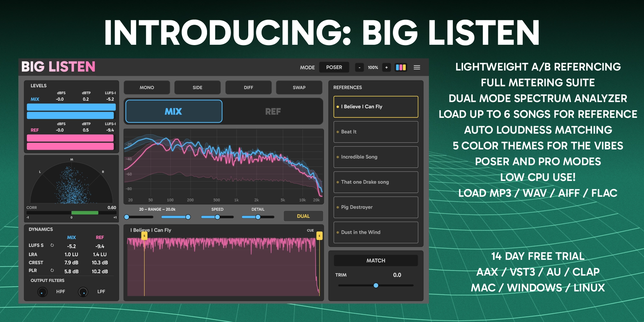Click the HPF output filter knob
644x322 pixels.
tap(42, 292)
